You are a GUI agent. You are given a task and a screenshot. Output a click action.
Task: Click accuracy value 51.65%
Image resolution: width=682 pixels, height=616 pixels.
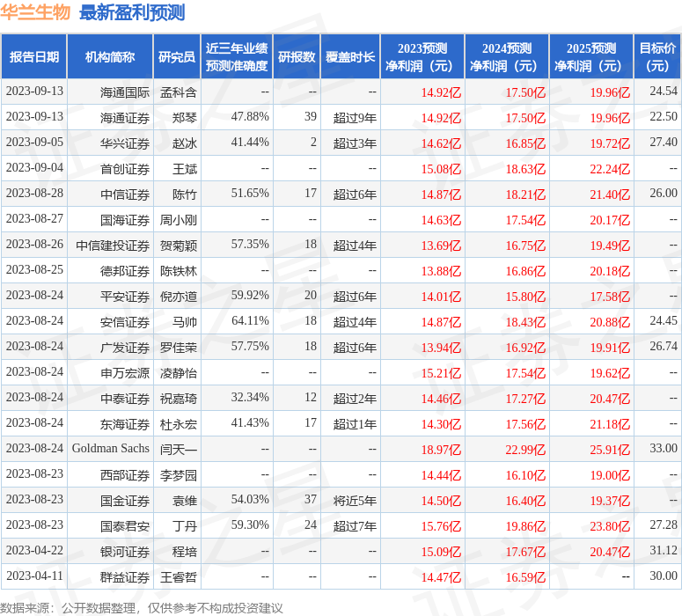click(250, 193)
